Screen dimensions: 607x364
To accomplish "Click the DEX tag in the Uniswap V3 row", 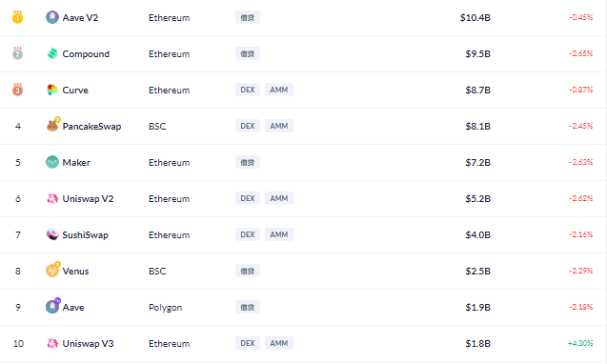I will pyautogui.click(x=248, y=343).
